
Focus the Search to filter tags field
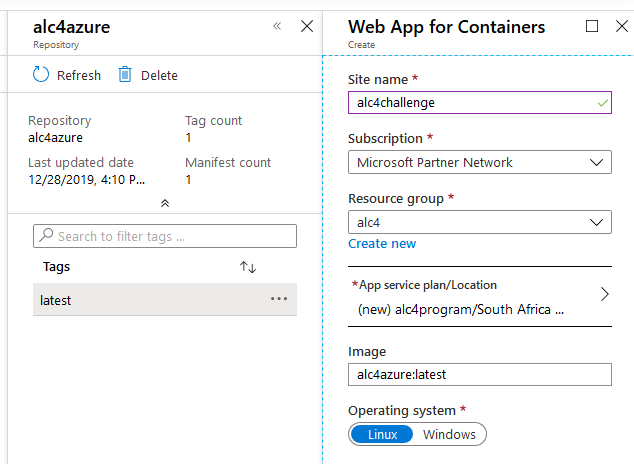[165, 236]
